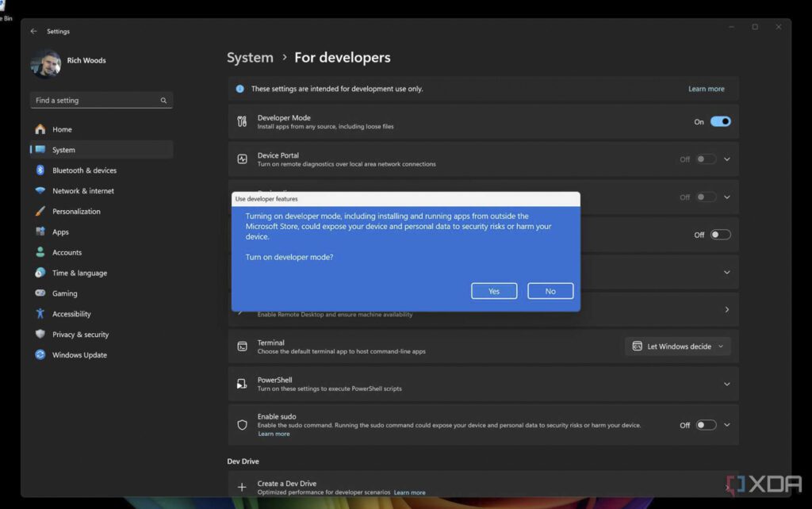Select System in the sidebar
Viewport: 812px width, 509px height.
pyautogui.click(x=101, y=150)
